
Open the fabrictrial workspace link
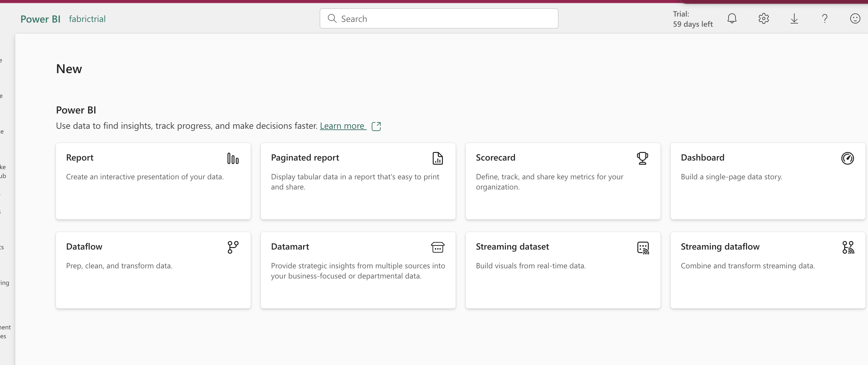[87, 19]
